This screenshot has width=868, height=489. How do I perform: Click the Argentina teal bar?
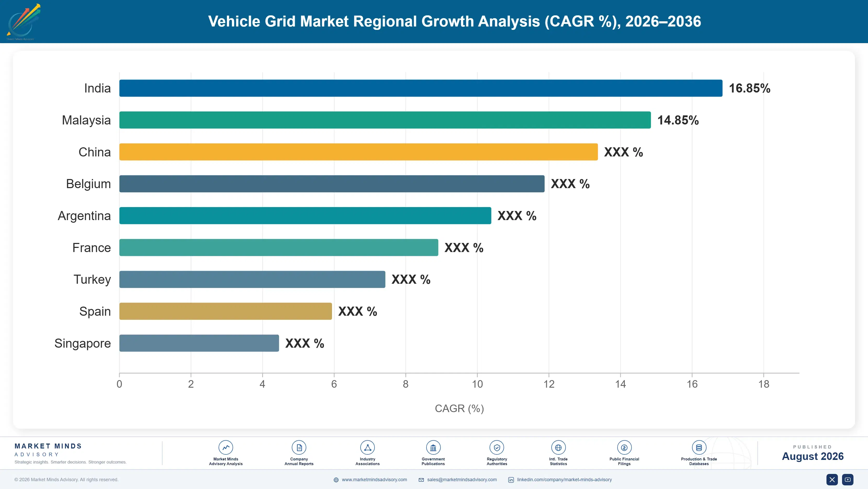(305, 215)
